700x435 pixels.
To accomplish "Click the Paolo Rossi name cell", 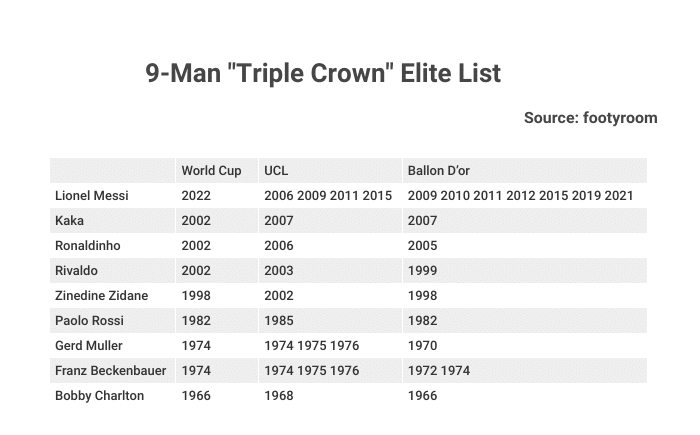I will (112, 321).
